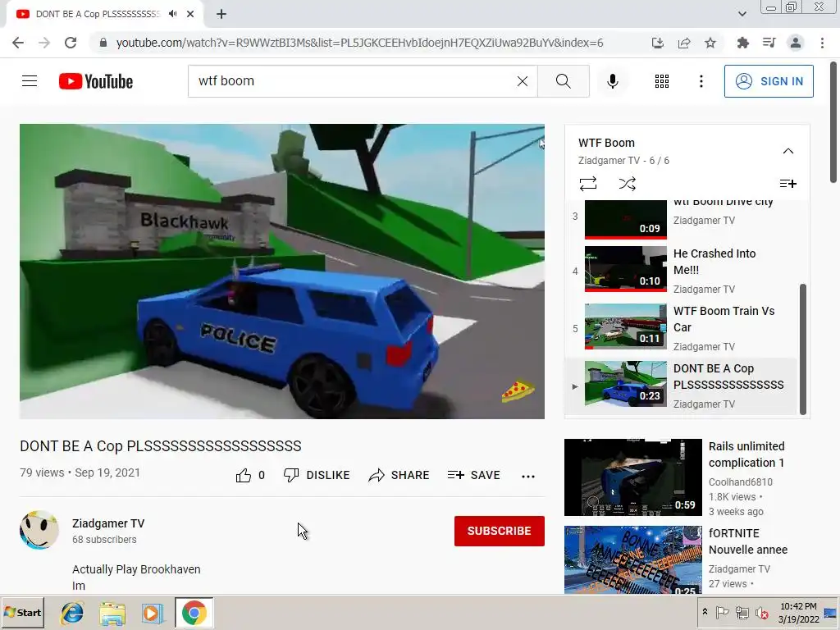Click the video player

tap(282, 271)
